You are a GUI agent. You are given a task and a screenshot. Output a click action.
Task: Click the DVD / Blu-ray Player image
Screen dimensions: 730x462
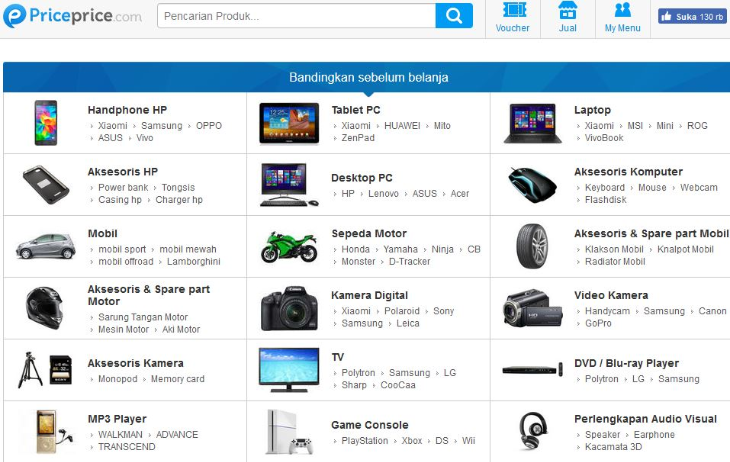pyautogui.click(x=533, y=370)
